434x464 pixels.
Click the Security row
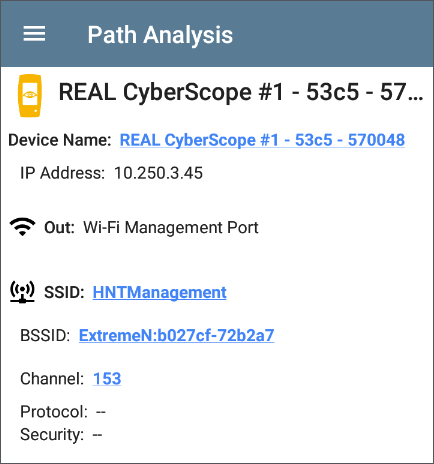61,435
